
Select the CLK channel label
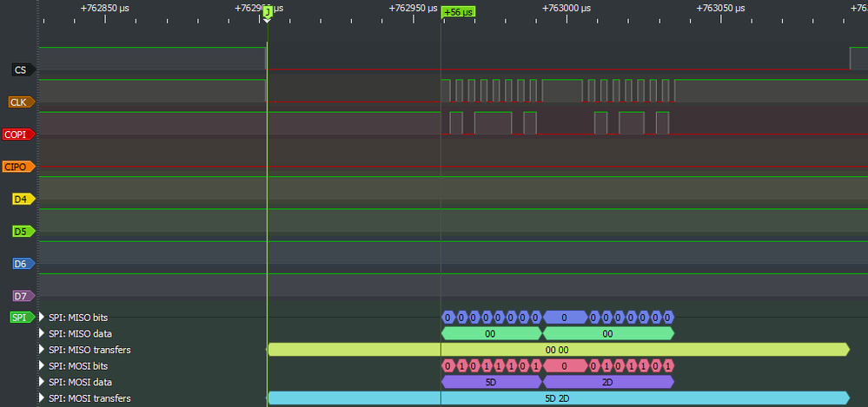(x=22, y=102)
